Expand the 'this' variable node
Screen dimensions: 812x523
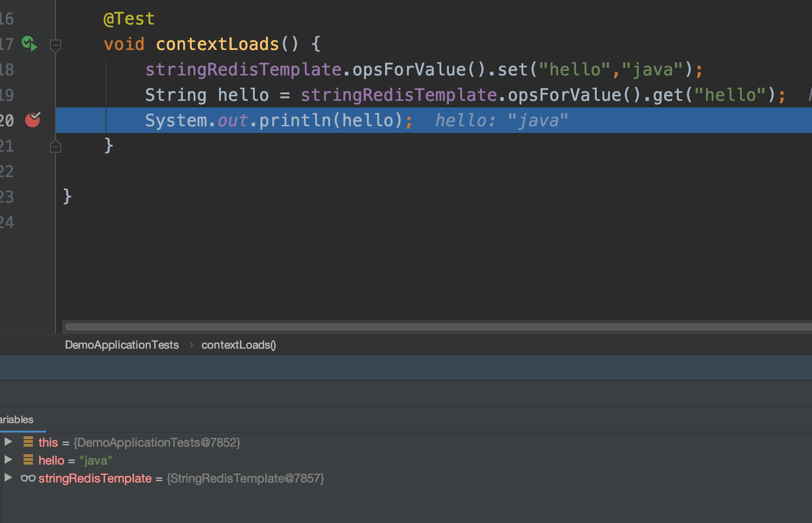tap(8, 442)
